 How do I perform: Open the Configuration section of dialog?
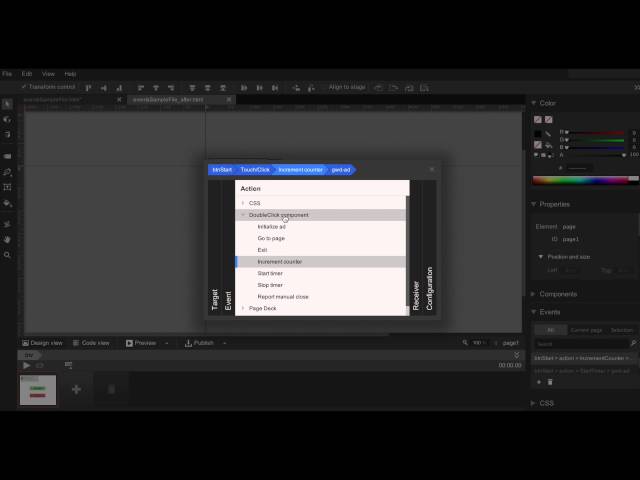[429, 247]
